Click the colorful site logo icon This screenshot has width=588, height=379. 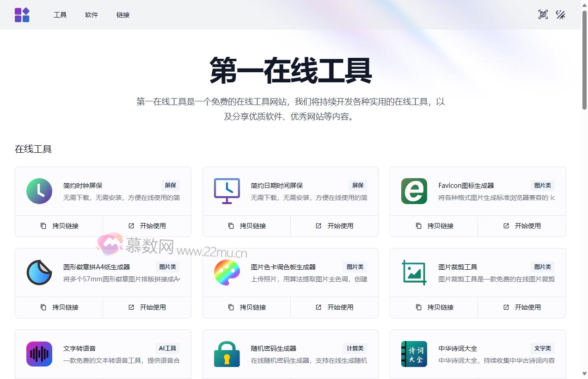point(22,14)
